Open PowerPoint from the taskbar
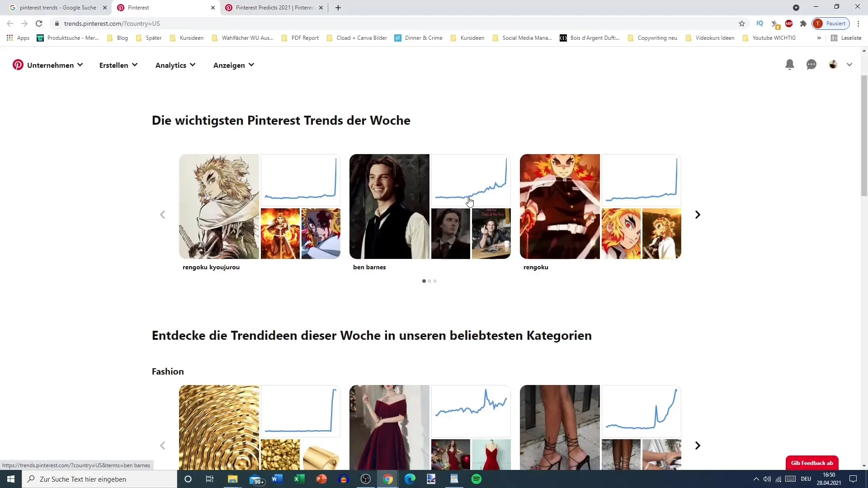This screenshot has width=868, height=488. [x=321, y=479]
